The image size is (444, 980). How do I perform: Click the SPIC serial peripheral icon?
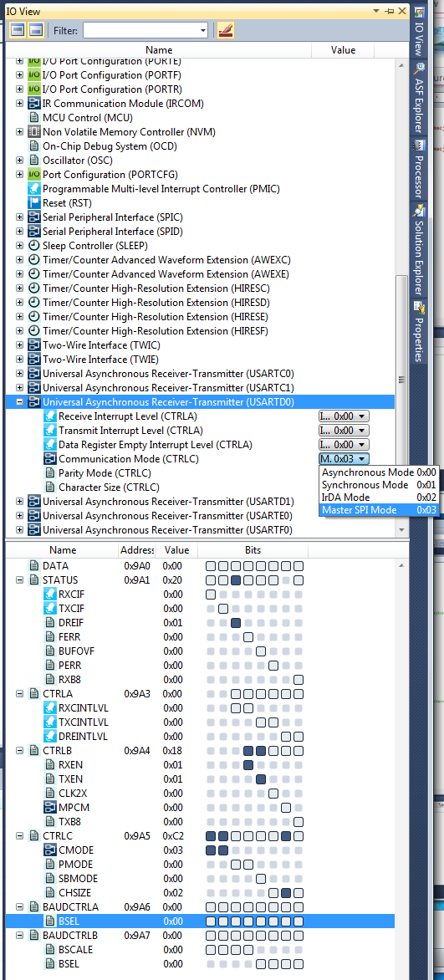point(34,217)
